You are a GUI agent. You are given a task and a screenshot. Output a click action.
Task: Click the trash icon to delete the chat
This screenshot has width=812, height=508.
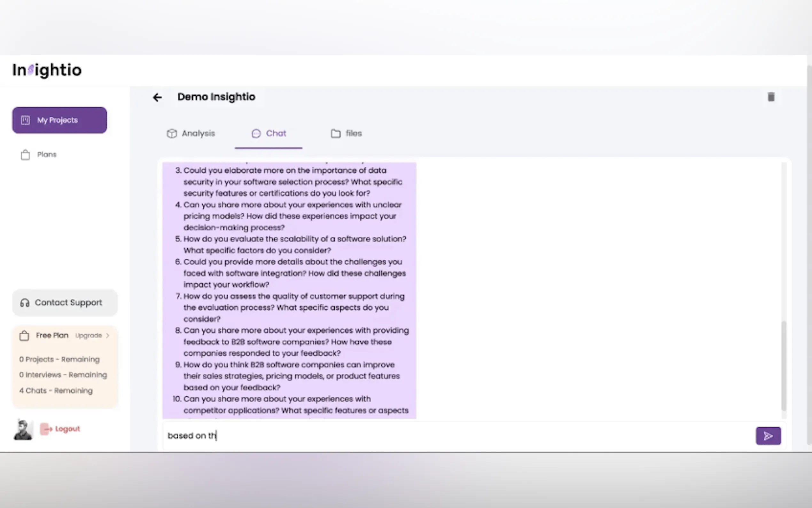(771, 97)
